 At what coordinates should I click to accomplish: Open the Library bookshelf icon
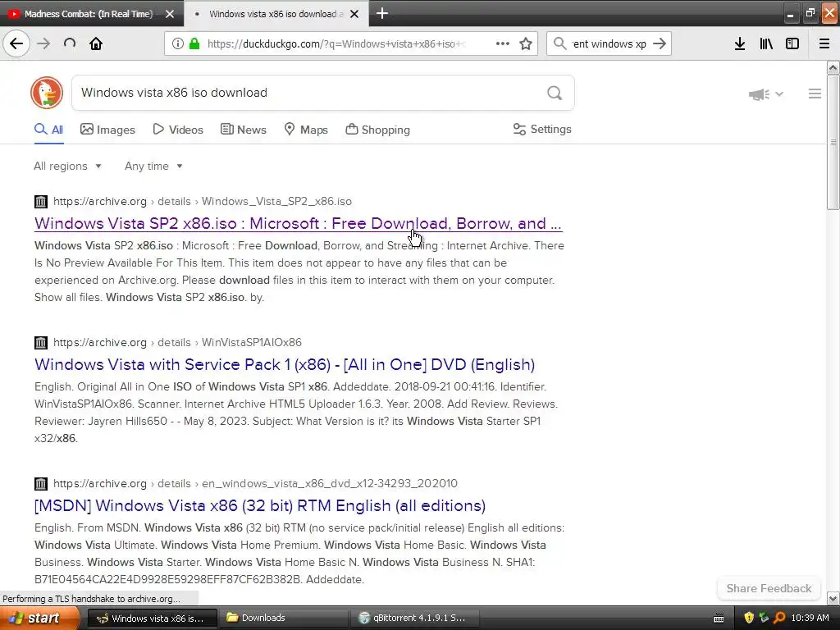pos(766,43)
